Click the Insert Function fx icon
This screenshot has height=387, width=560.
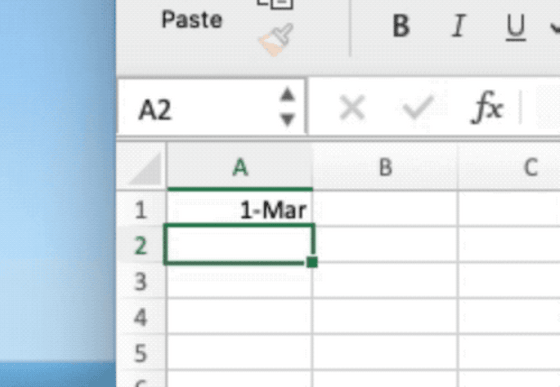click(x=488, y=107)
